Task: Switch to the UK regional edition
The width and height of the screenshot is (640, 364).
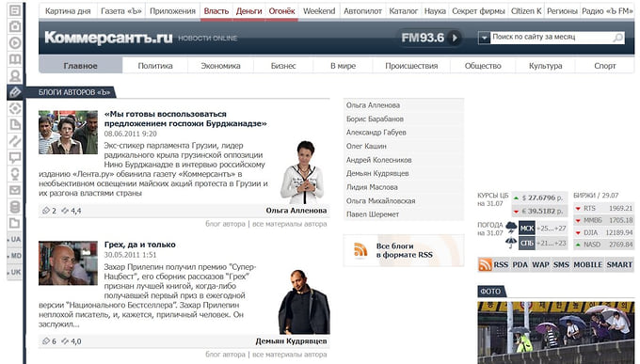Action: click(15, 272)
